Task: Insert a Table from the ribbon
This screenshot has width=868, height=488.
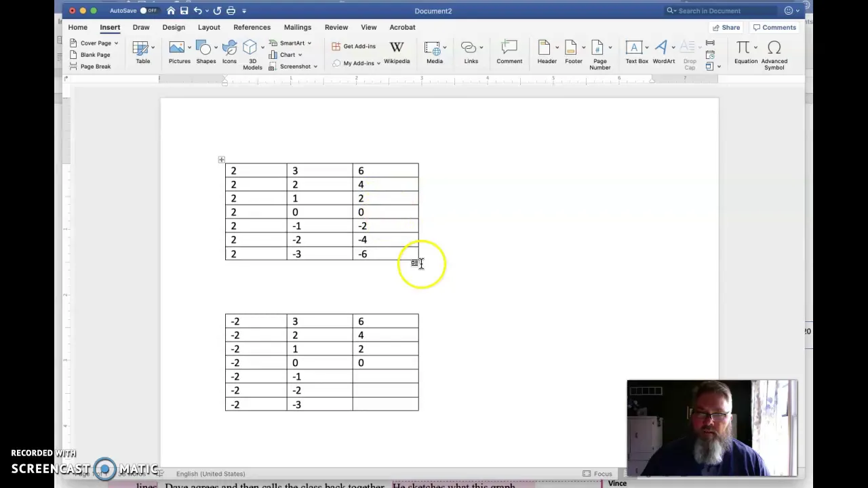Action: [142, 53]
